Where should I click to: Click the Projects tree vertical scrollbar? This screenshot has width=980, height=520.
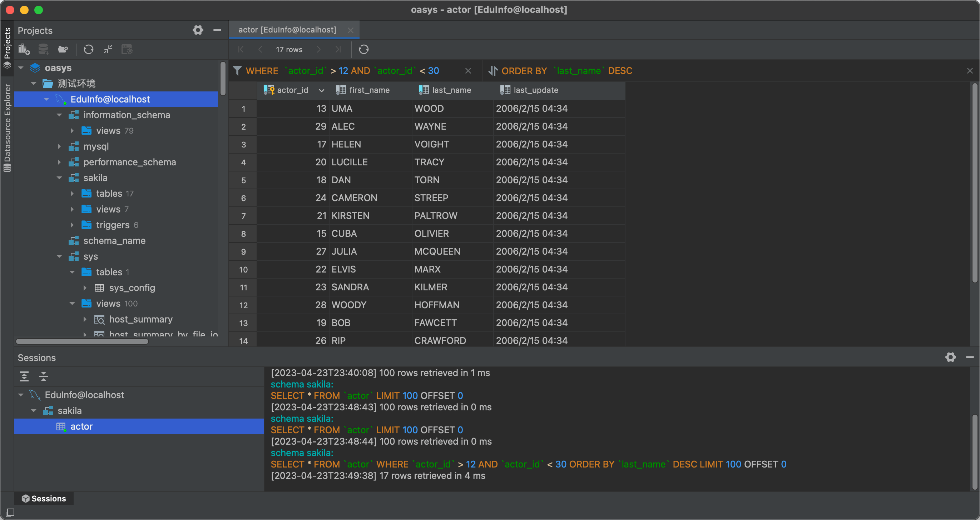coord(223,79)
